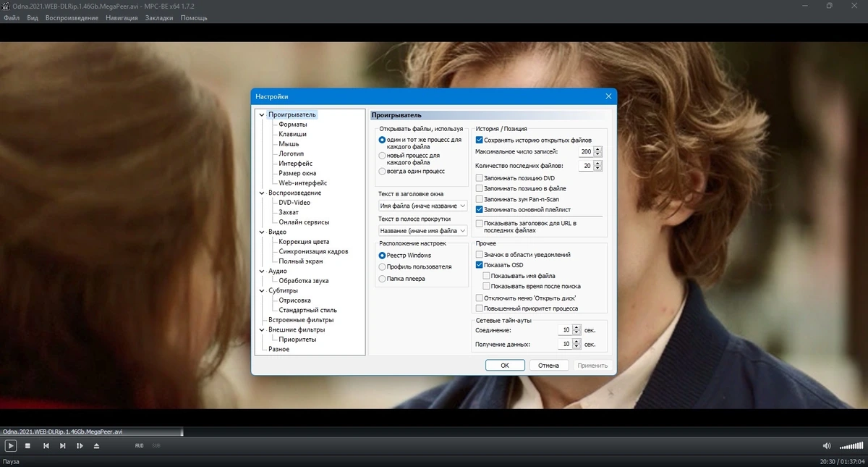Adjust the volume level slider

(850, 445)
